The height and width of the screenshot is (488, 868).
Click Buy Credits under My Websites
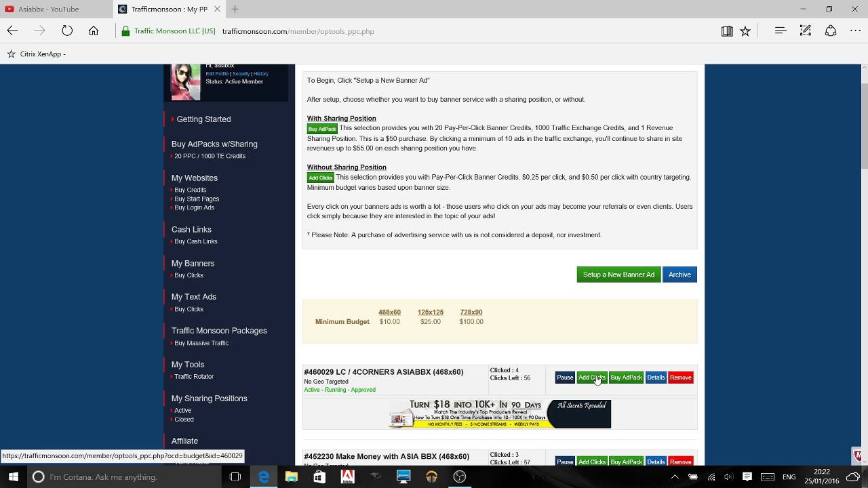tap(190, 190)
